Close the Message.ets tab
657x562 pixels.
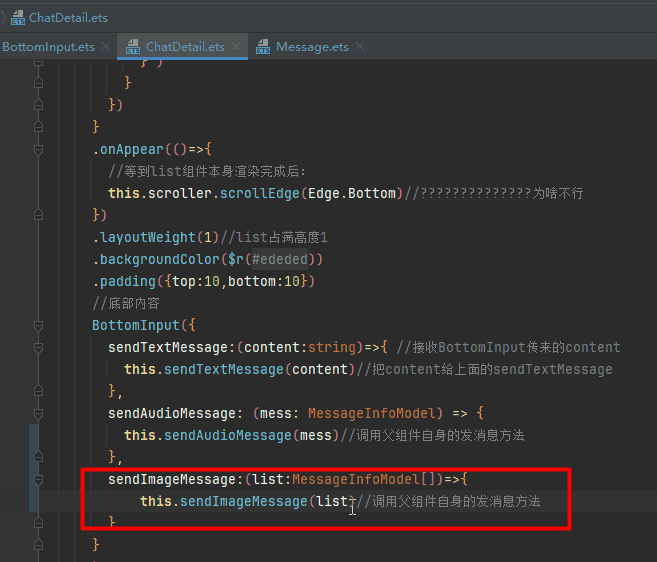(360, 47)
